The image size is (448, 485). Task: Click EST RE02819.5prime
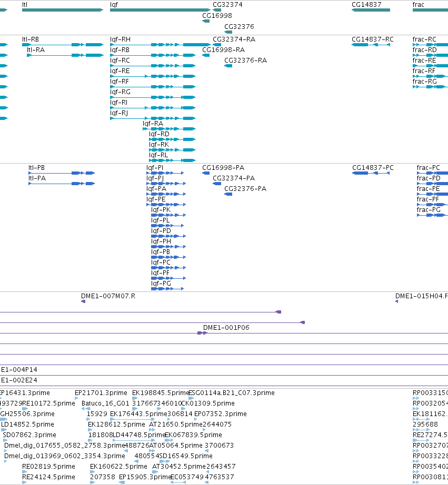click(x=48, y=467)
